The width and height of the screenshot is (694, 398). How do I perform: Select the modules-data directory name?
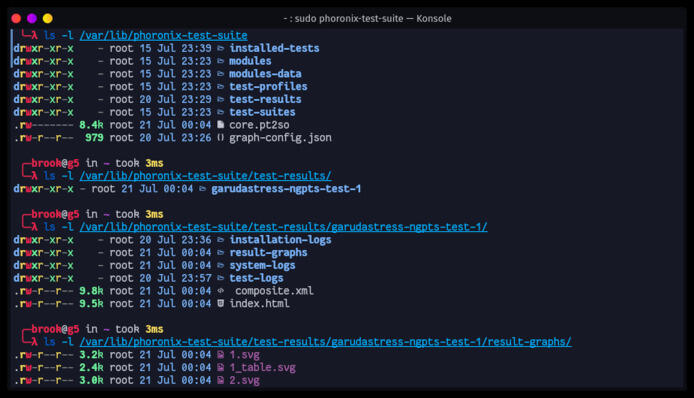[265, 74]
